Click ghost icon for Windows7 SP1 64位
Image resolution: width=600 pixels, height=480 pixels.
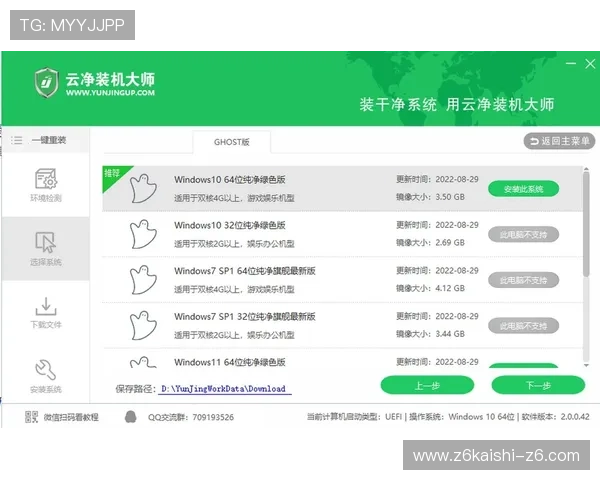click(x=143, y=280)
